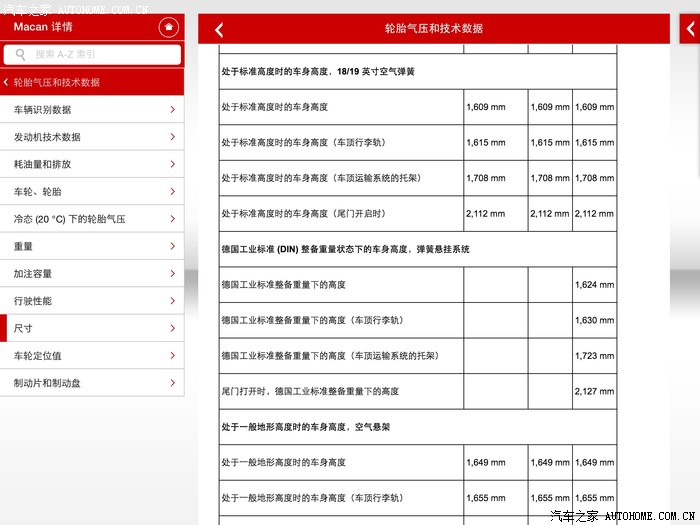Click the back chevron beside the sidebar's 轮胎气压和技术数据 heading
700x525 pixels.
pos(7,83)
